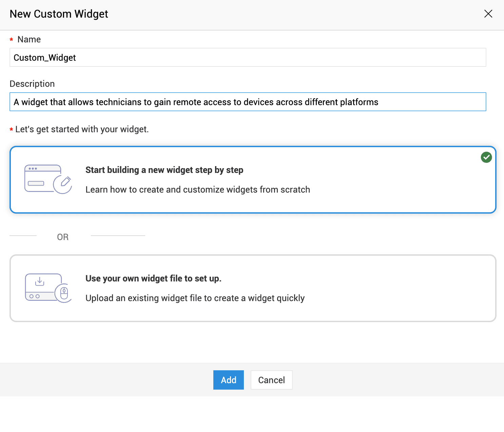
Task: Click the Add button
Action: [228, 380]
